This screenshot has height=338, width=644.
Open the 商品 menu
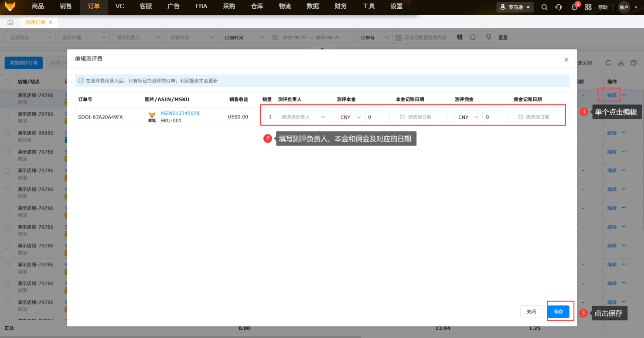38,7
